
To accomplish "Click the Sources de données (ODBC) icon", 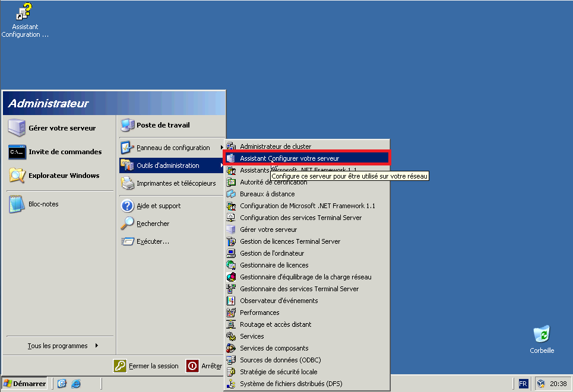I will tap(231, 360).
